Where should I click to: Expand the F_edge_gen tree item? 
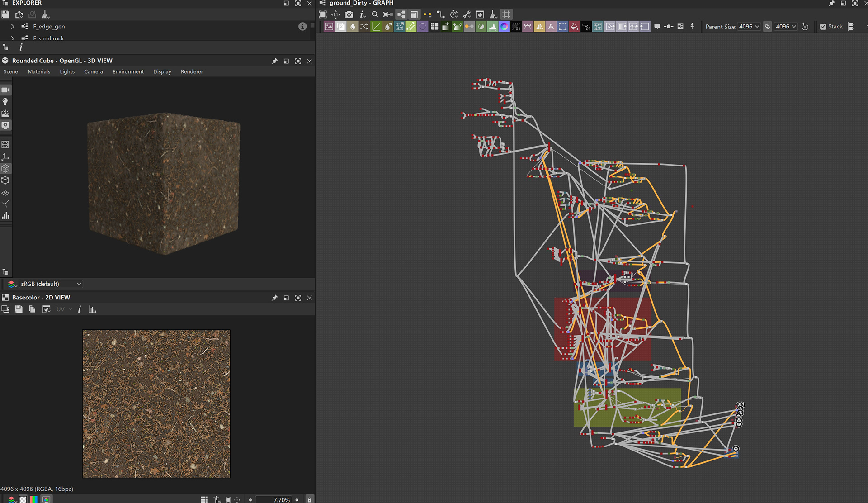[13, 27]
